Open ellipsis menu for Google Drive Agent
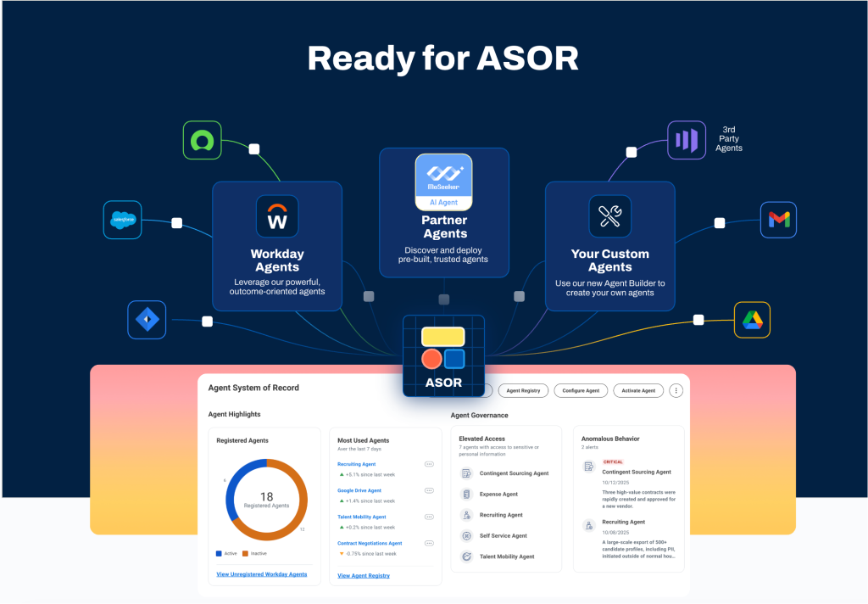 click(x=429, y=490)
